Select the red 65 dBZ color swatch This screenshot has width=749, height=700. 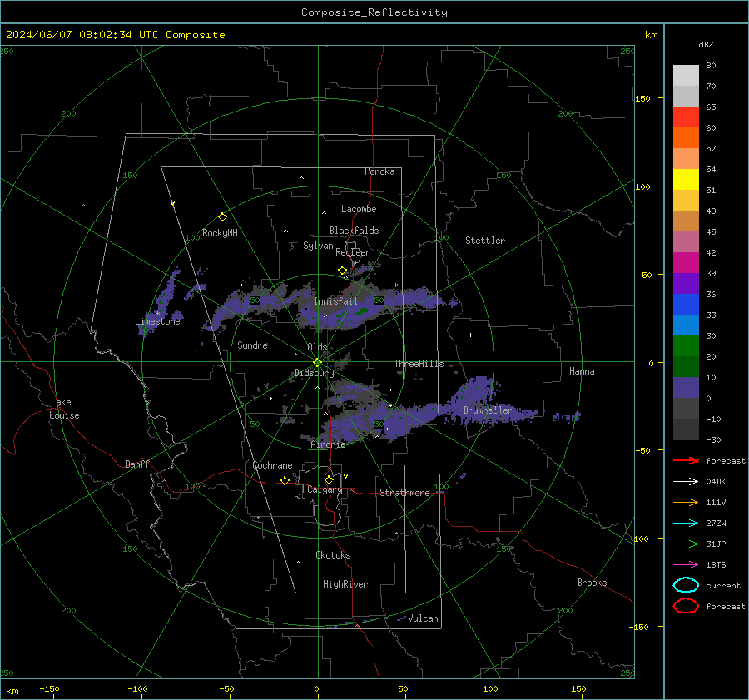(x=686, y=117)
